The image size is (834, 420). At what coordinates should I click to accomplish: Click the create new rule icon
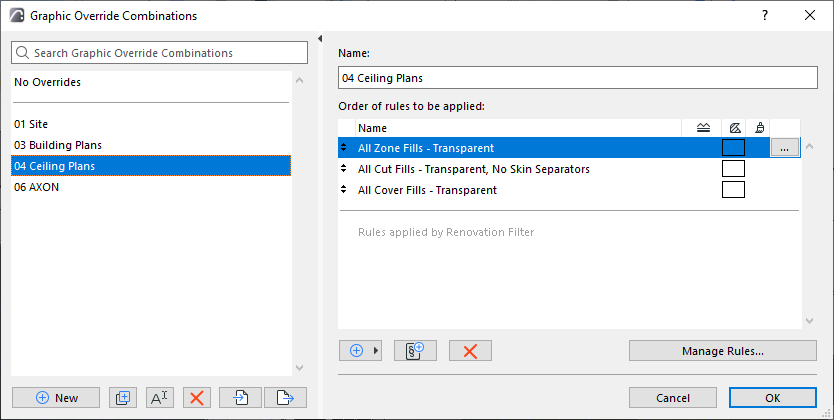coord(415,350)
